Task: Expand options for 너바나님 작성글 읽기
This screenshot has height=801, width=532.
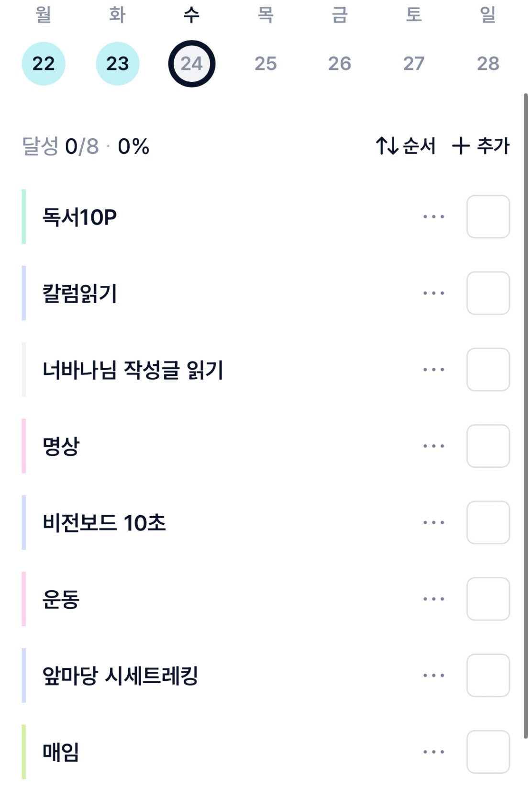Action: point(433,370)
